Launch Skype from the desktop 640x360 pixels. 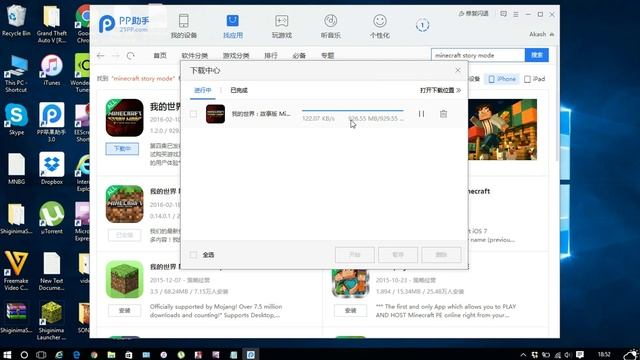[16, 119]
